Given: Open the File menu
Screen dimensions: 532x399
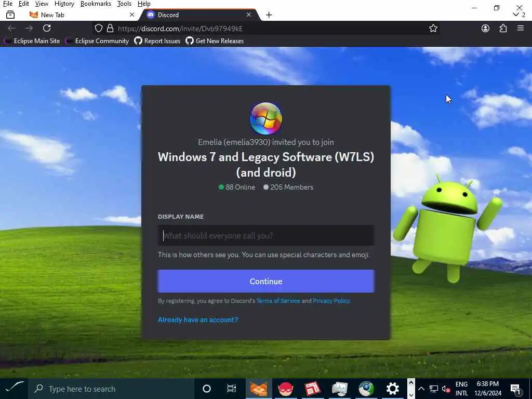Looking at the screenshot, I should click(7, 4).
